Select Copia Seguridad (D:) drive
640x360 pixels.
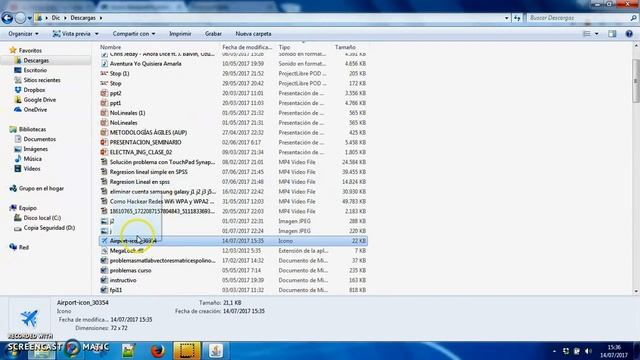click(49, 228)
